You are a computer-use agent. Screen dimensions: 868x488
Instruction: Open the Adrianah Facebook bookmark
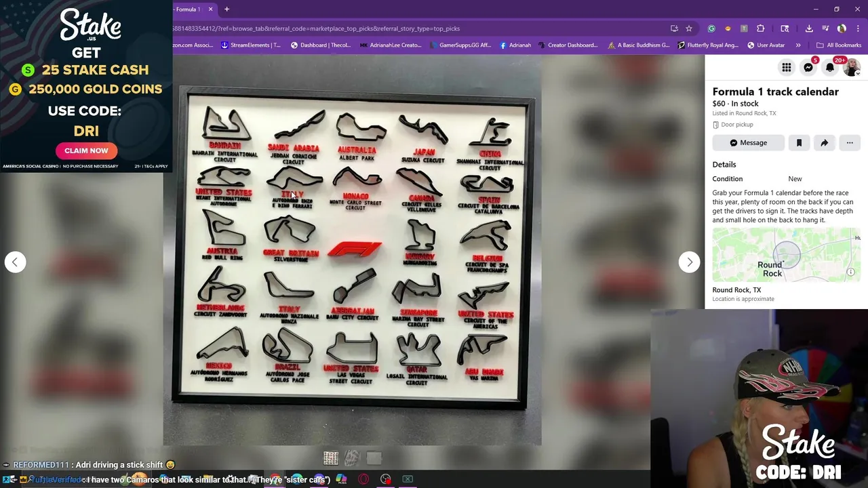[x=515, y=45]
